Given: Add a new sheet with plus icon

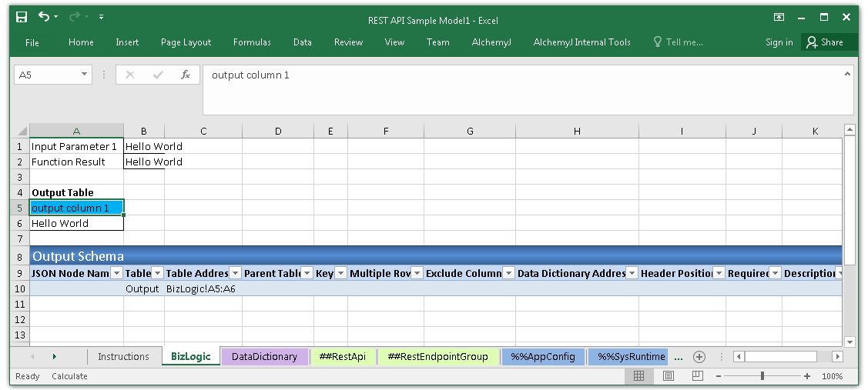Looking at the screenshot, I should [x=699, y=357].
